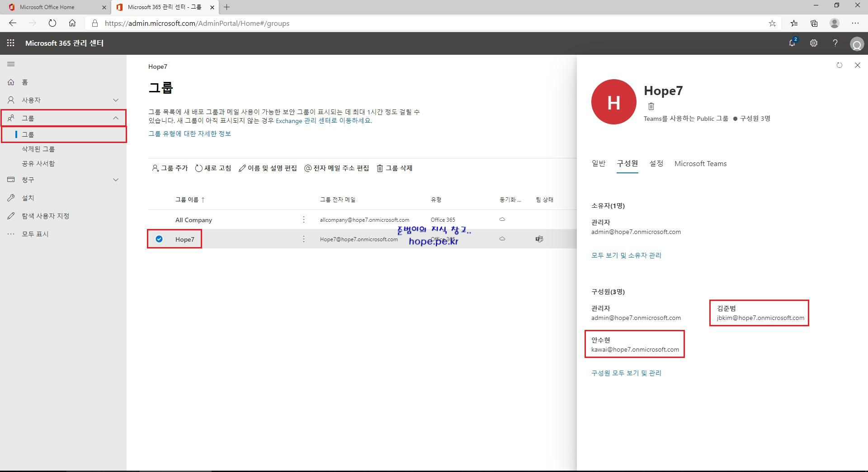Switch to Microsoft Office Home browser tab
The image size is (868, 472).
(55, 7)
